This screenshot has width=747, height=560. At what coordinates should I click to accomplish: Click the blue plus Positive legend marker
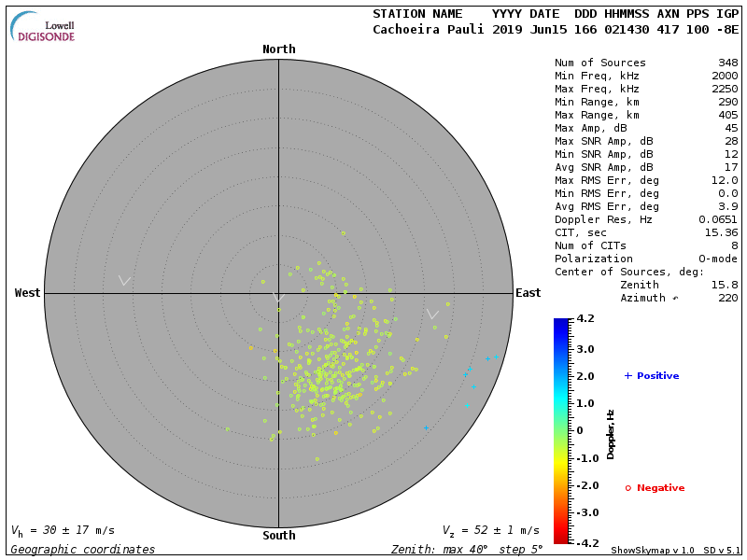point(627,376)
